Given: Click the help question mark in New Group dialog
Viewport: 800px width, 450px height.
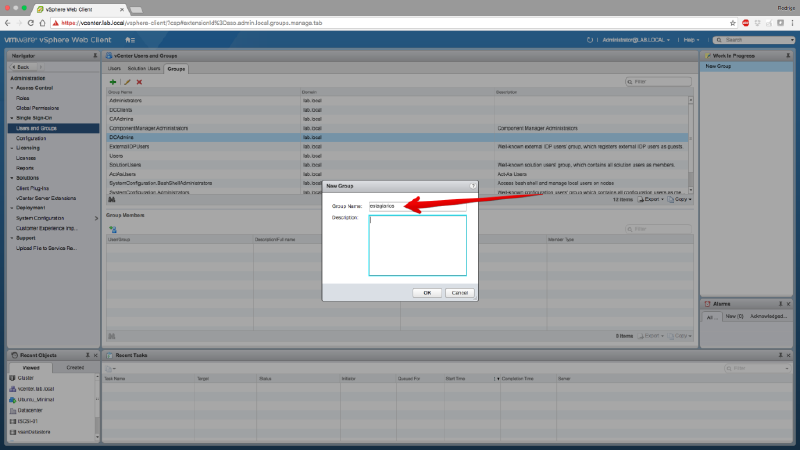Looking at the screenshot, I should (472, 186).
